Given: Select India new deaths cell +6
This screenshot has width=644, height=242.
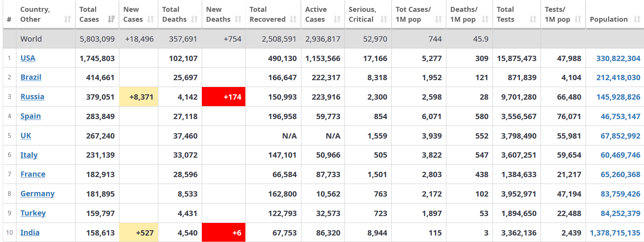Looking at the screenshot, I should pos(224,232).
